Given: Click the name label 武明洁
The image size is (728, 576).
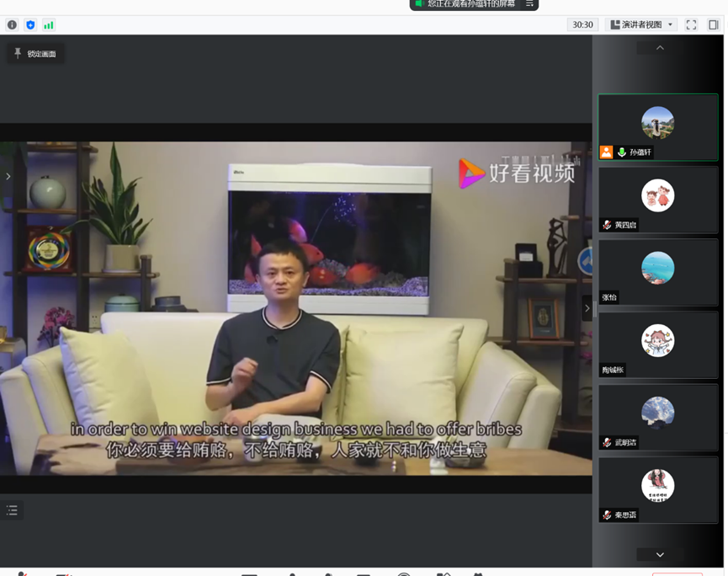Looking at the screenshot, I should tap(625, 443).
